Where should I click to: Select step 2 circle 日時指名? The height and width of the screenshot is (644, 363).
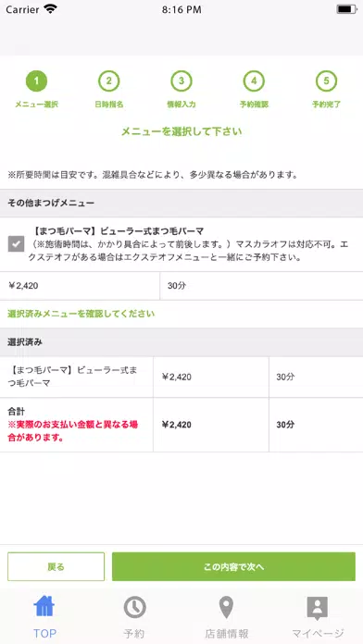(x=109, y=80)
